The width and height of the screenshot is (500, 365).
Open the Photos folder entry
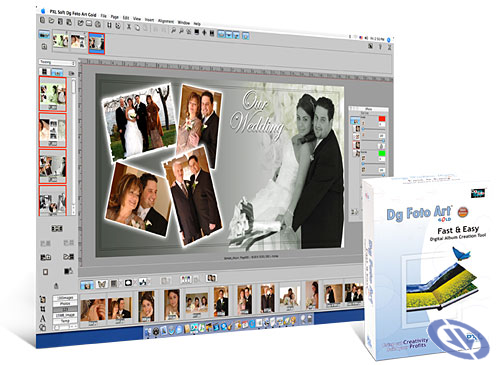65,304
